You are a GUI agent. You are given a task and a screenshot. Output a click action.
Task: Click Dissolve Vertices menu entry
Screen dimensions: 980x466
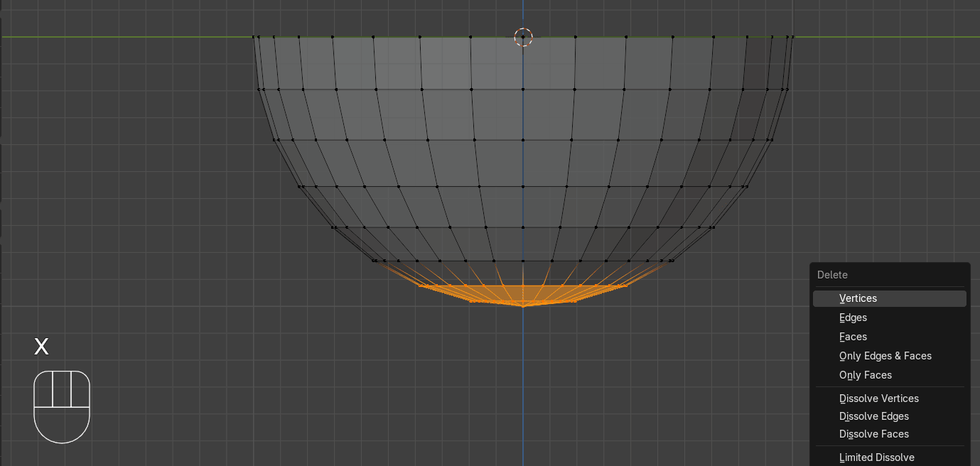[878, 399]
